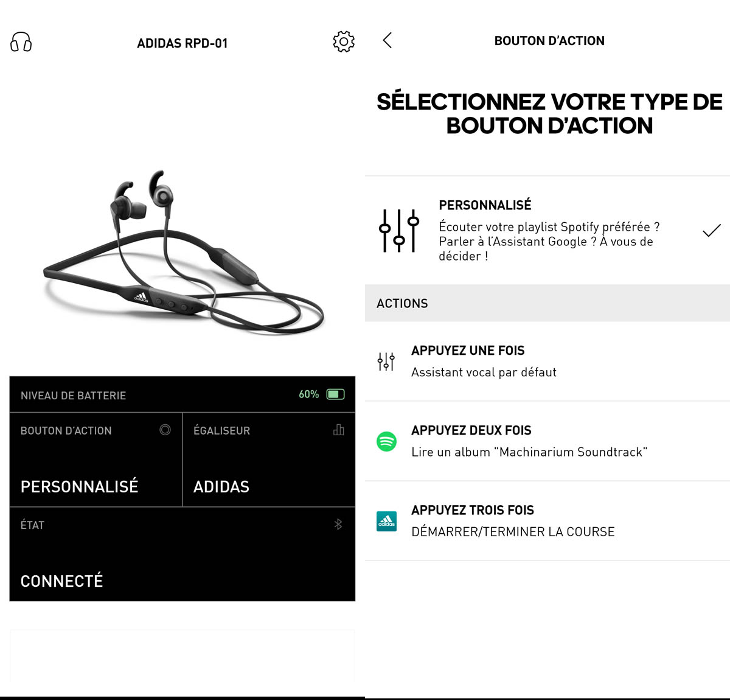Select the Appuyez deux fois action
This screenshot has width=730, height=700.
click(x=547, y=441)
